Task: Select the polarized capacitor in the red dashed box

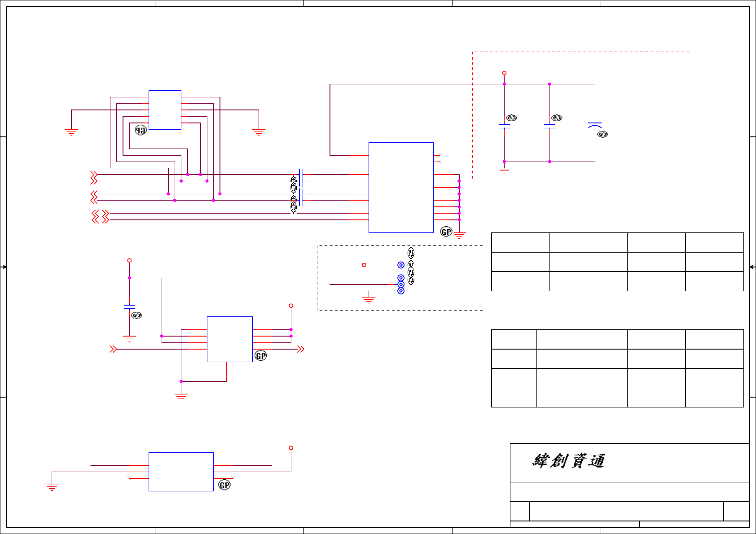Action: tap(595, 125)
